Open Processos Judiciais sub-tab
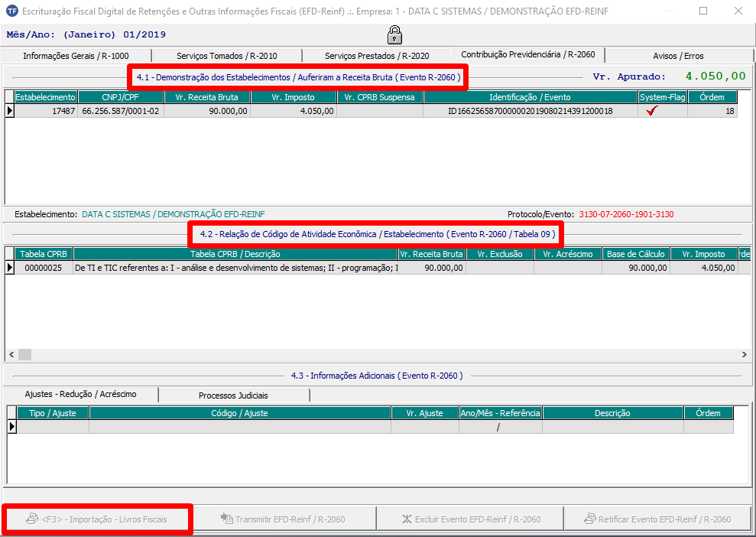Image resolution: width=756 pixels, height=537 pixels. 233,395
